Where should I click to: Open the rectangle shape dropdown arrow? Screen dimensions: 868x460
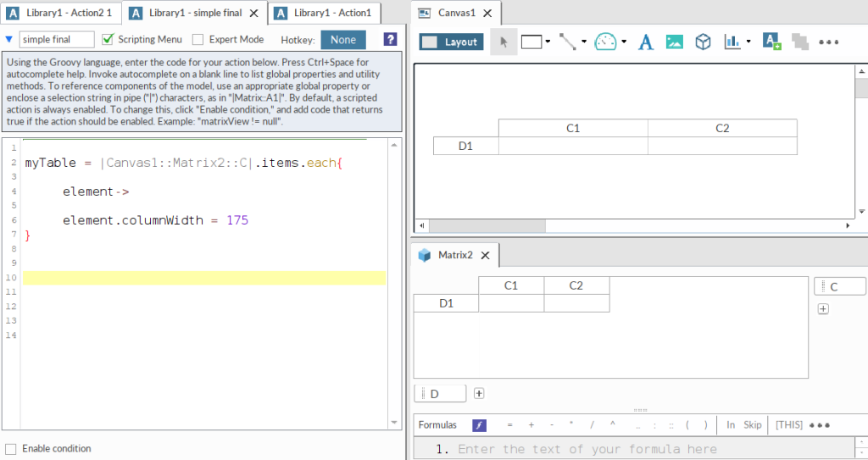click(548, 42)
